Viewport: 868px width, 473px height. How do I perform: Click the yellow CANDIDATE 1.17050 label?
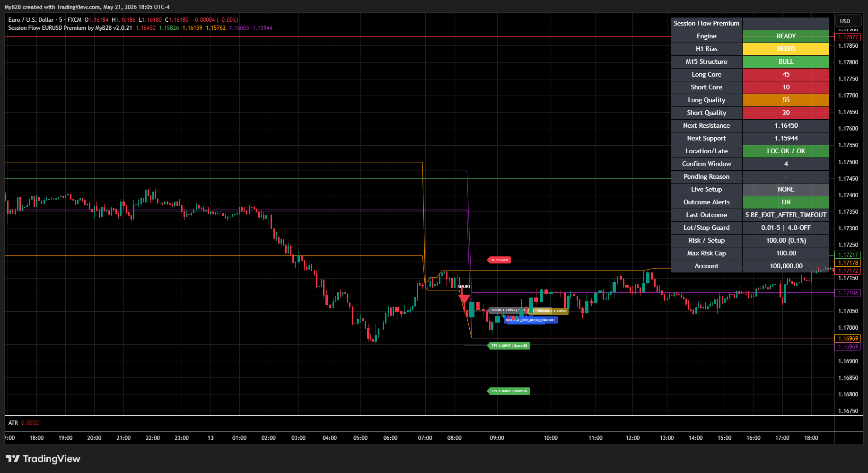coord(549,311)
